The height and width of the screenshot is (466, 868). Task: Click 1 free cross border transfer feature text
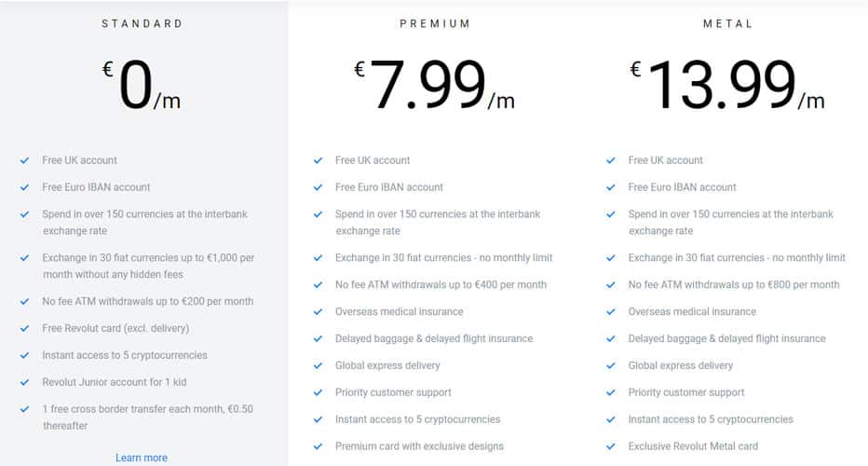[148, 418]
